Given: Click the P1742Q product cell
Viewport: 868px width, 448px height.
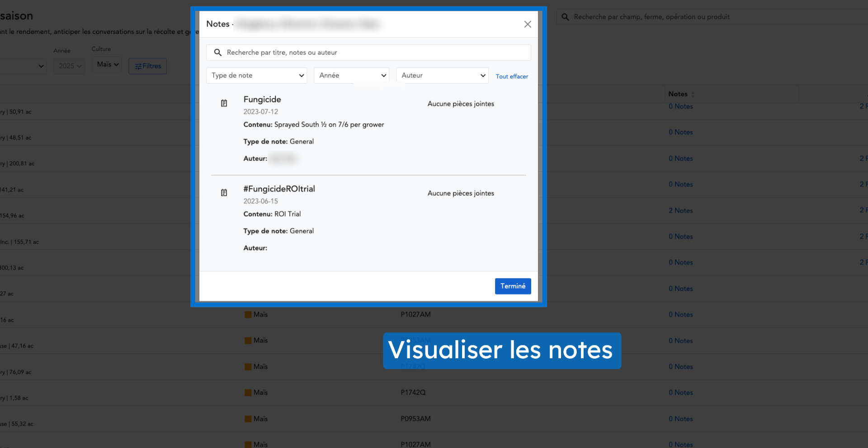Looking at the screenshot, I should (x=413, y=392).
